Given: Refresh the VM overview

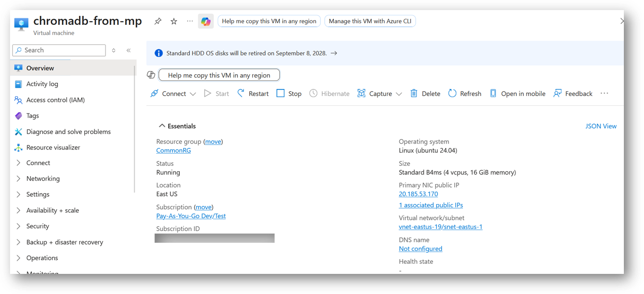Looking at the screenshot, I should [464, 93].
